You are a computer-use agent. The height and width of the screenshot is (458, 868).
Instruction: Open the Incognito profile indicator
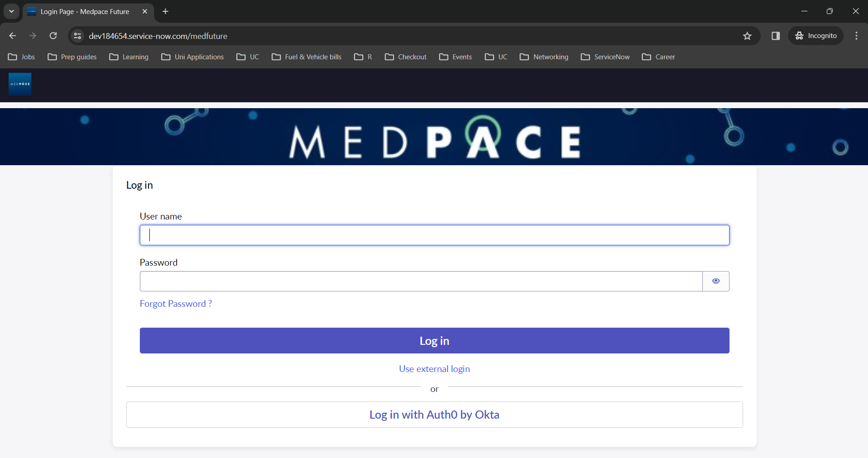[816, 36]
